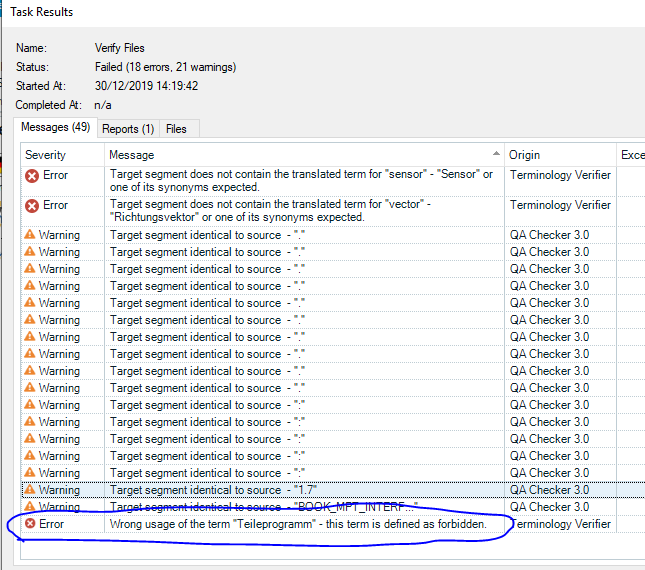Click the Message column header

tap(304, 155)
